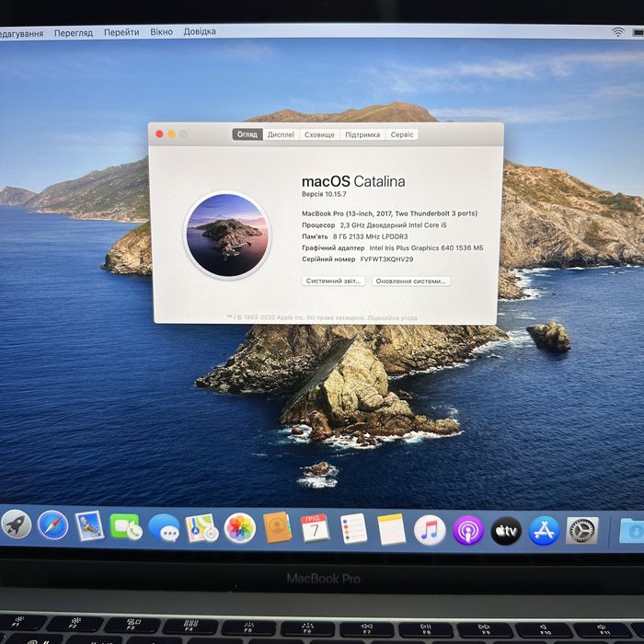The height and width of the screenshot is (644, 644).
Task: Launch Photos app in Dock
Action: pos(240,529)
